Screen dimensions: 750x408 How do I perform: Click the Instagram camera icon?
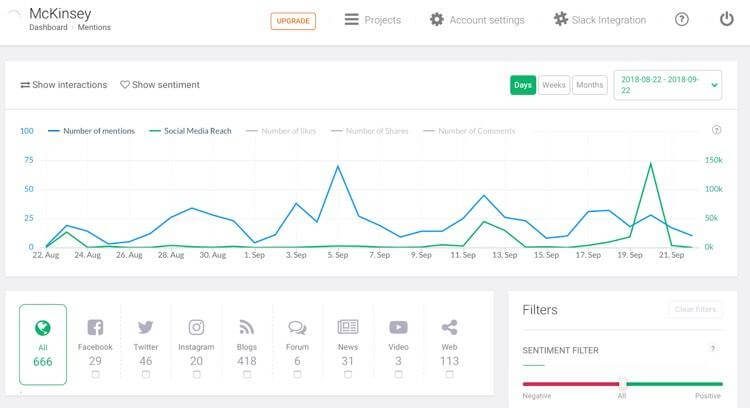tap(196, 328)
